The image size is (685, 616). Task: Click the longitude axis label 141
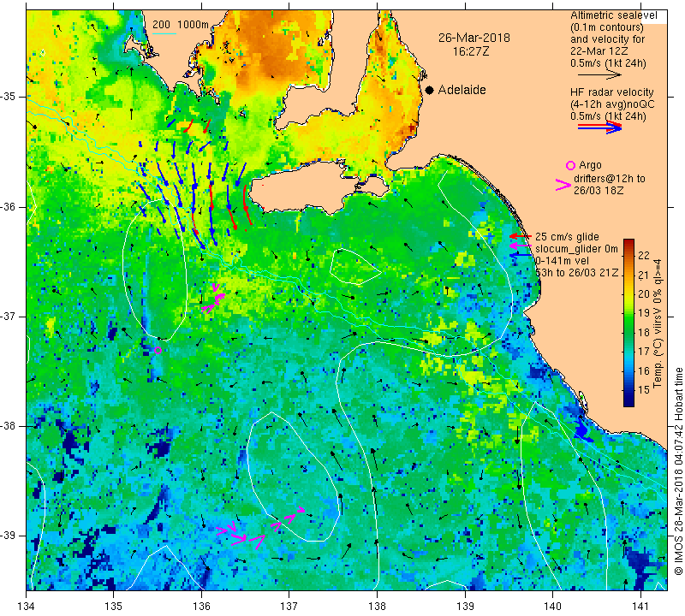coord(640,606)
